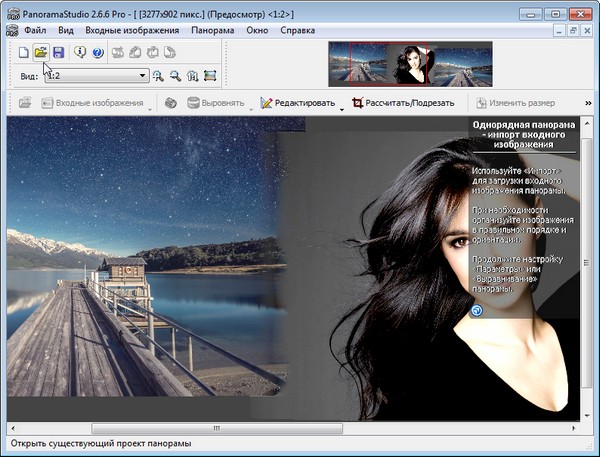
Task: Open the Входные изображения menu
Action: click(132, 30)
